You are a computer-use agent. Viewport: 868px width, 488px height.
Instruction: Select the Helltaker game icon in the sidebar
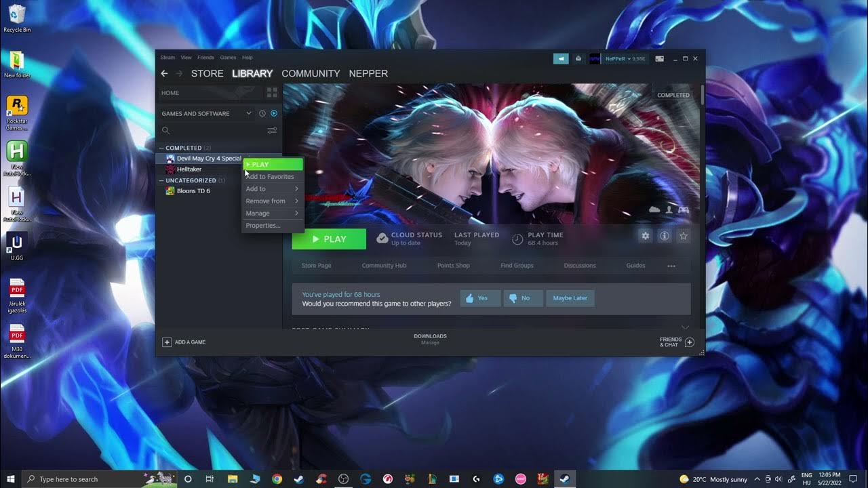coord(170,169)
